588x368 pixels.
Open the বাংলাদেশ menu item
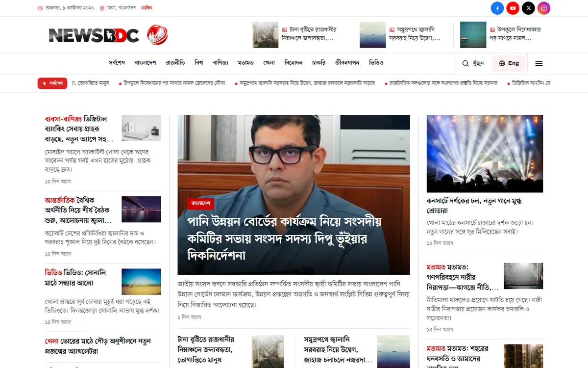pos(146,63)
